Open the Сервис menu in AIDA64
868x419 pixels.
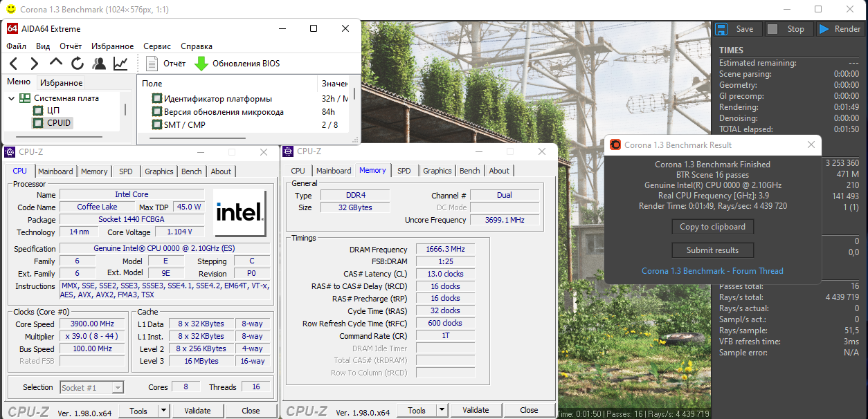pos(156,46)
